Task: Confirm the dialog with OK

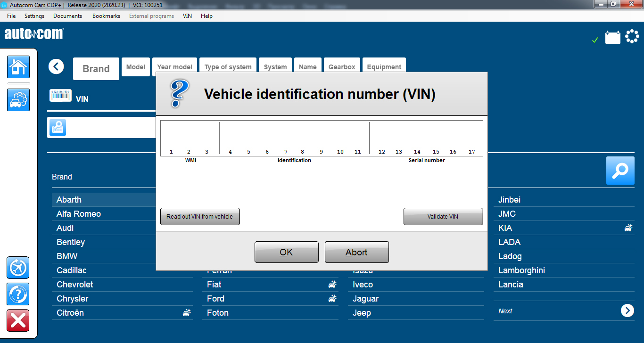Action: 287,252
